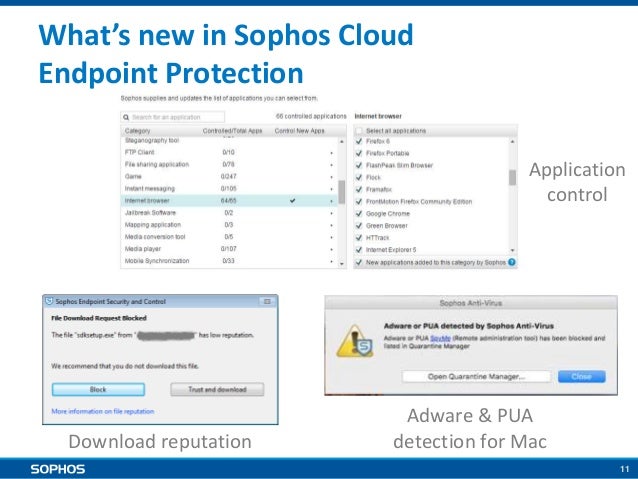
Task: Select the Internet browser row
Action: pyautogui.click(x=229, y=201)
